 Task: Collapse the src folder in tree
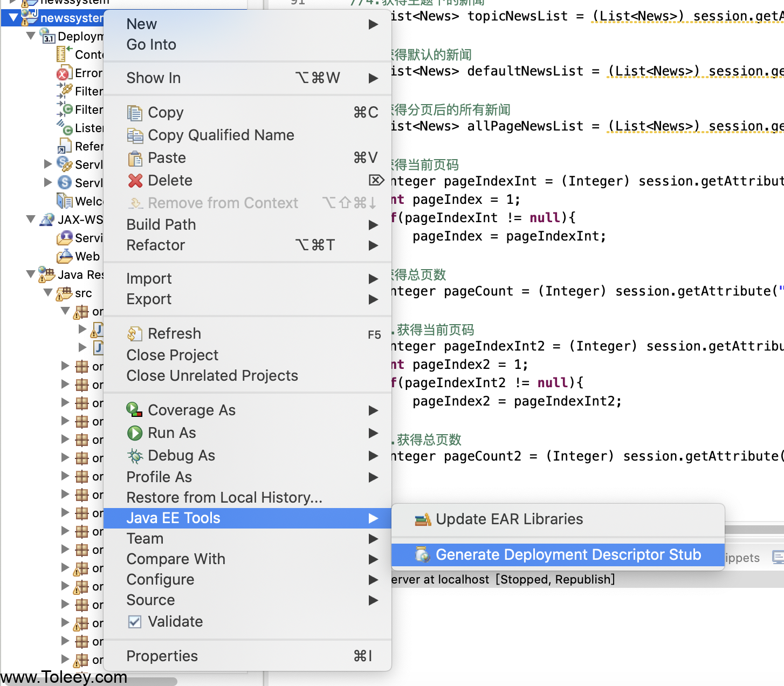click(49, 293)
